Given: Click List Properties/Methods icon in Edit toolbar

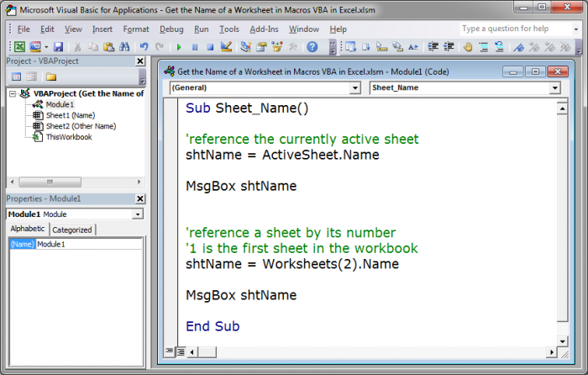Looking at the screenshot, I should tap(350, 47).
